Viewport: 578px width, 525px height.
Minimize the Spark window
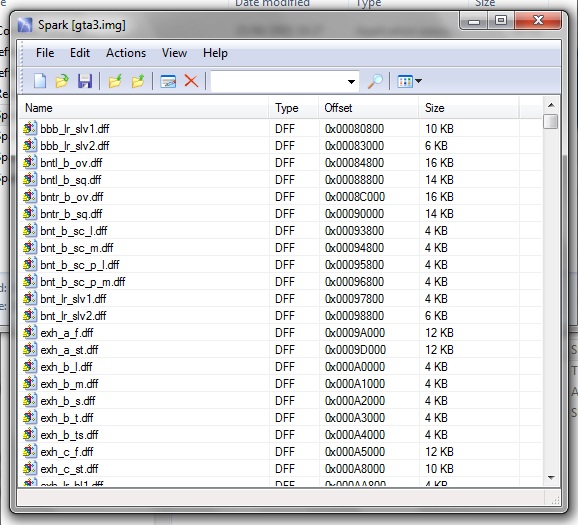474,21
